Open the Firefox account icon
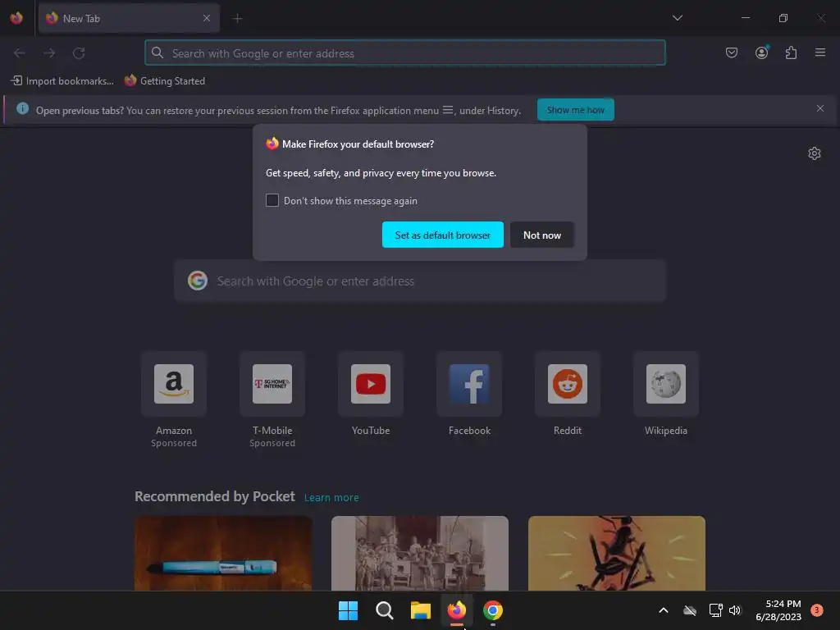The width and height of the screenshot is (840, 630). pos(761,52)
